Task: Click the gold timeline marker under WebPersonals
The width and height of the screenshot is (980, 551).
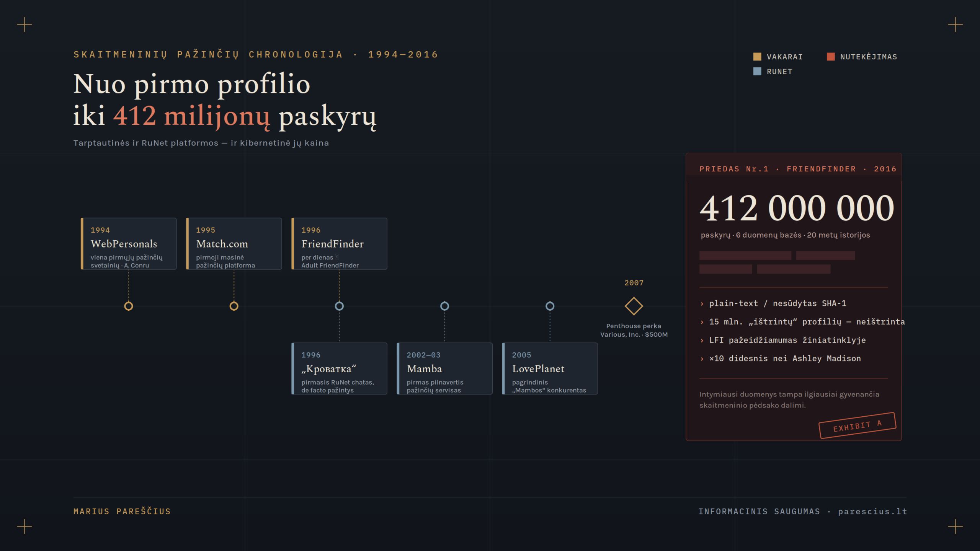Action: click(129, 306)
